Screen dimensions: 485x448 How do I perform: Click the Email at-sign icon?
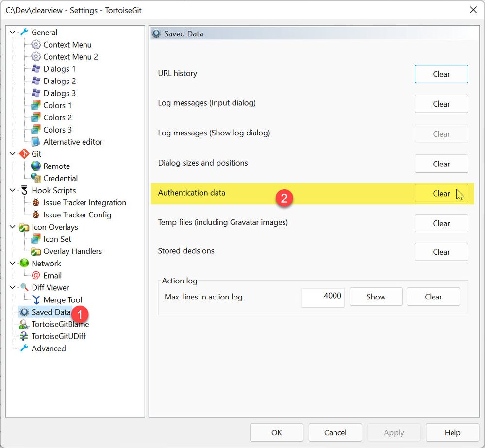tap(36, 275)
